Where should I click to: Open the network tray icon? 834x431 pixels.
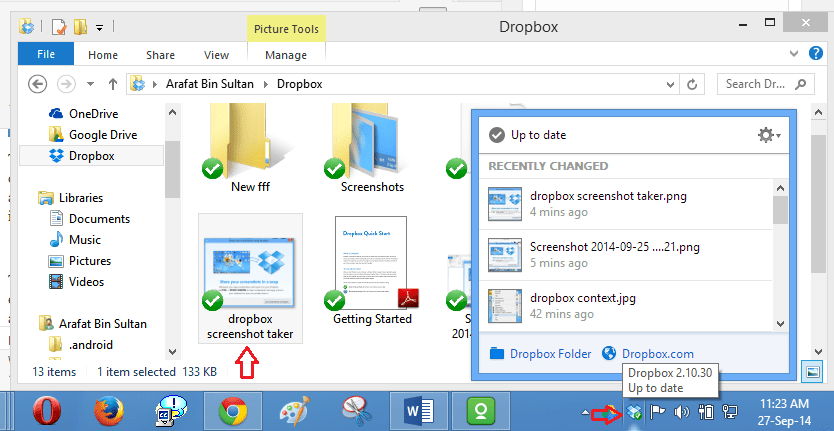point(729,411)
